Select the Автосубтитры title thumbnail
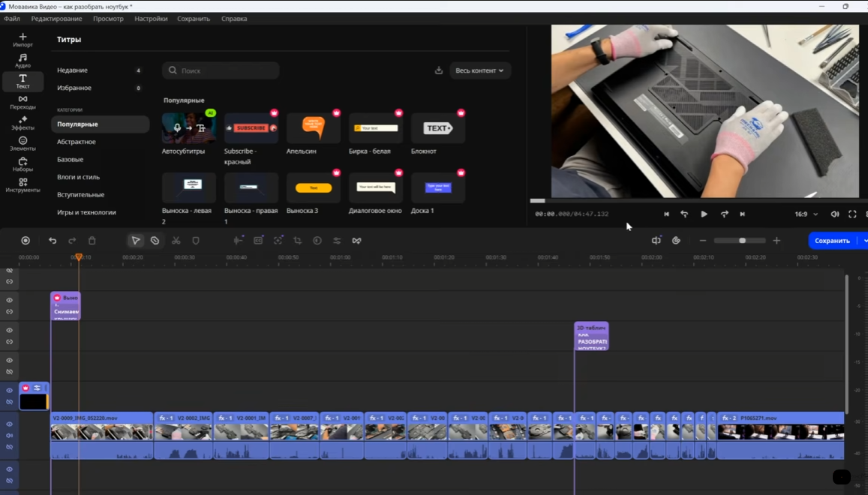The image size is (868, 495). 189,128
